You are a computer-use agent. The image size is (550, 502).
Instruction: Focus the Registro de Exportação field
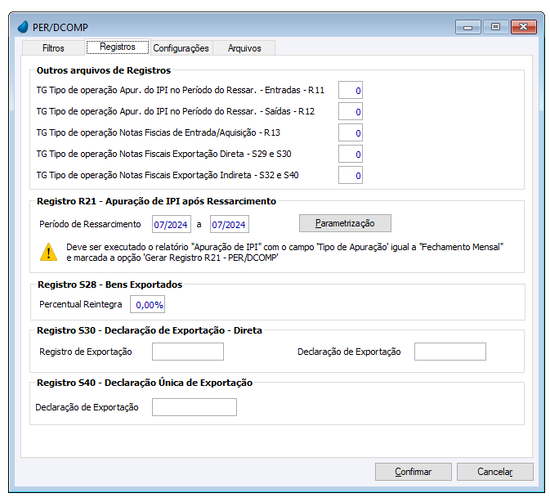(x=188, y=352)
